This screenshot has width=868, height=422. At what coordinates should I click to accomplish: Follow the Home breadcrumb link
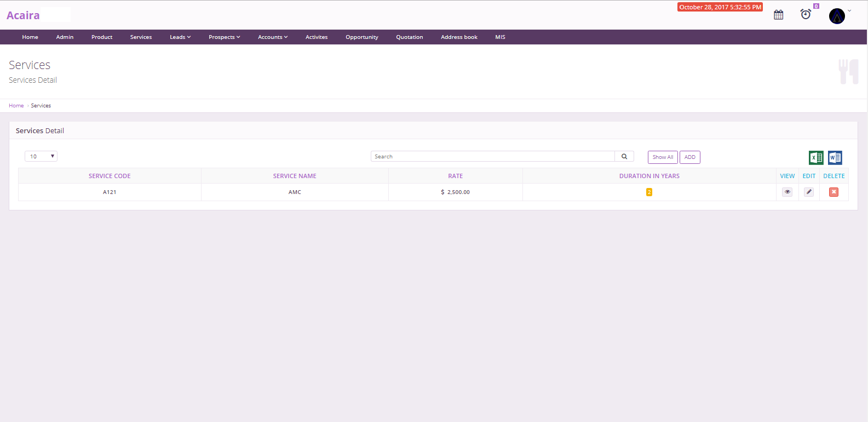click(16, 106)
